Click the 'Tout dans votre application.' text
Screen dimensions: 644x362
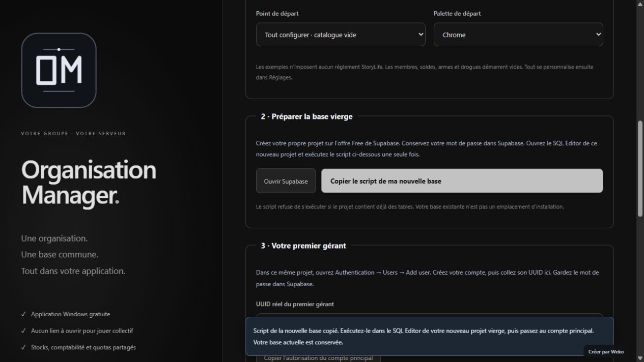(x=73, y=271)
